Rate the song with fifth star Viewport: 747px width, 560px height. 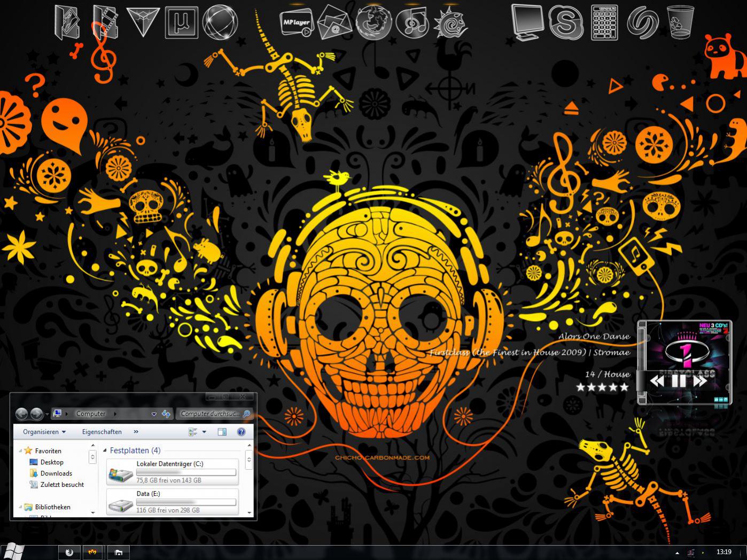[624, 387]
